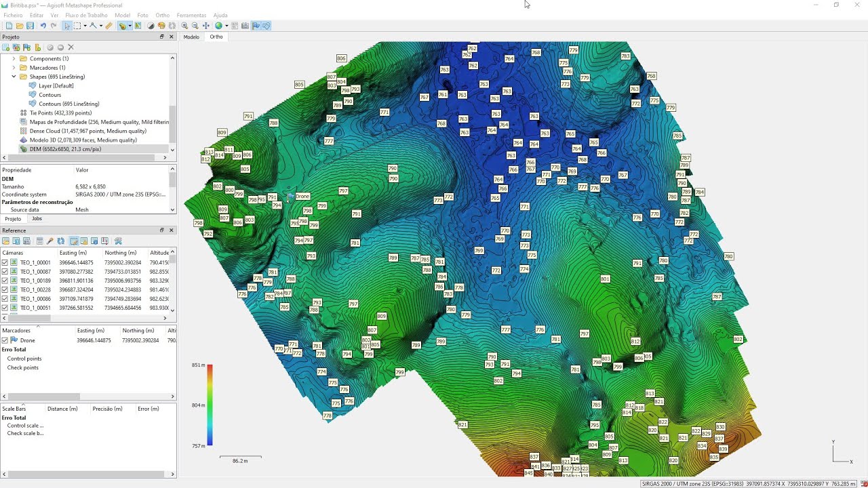Uncheck camera TEO_1_00087 checkbox

5,272
